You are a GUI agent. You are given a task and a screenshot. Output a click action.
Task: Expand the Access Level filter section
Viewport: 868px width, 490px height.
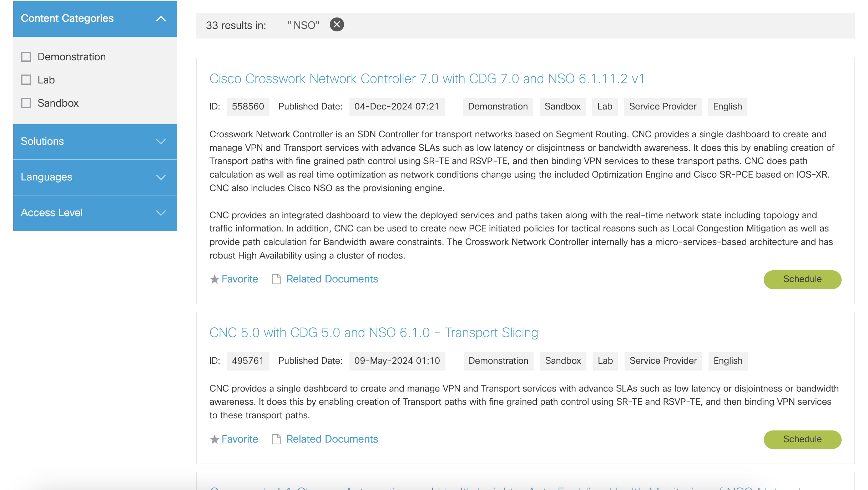pyautogui.click(x=161, y=213)
